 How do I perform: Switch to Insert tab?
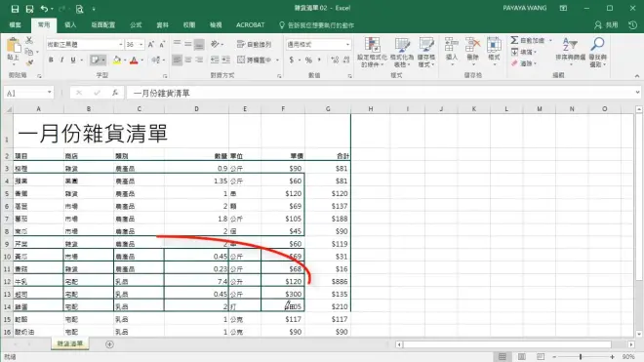point(70,25)
